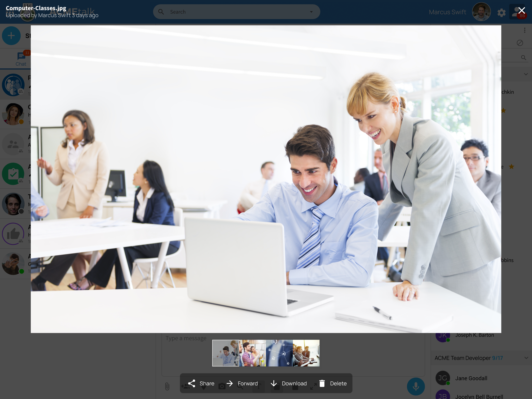The image size is (532, 399).
Task: Click the Type a message field
Action: coord(186,338)
